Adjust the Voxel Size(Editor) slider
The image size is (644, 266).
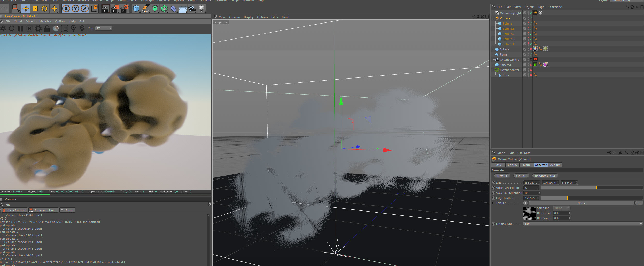(x=592, y=188)
